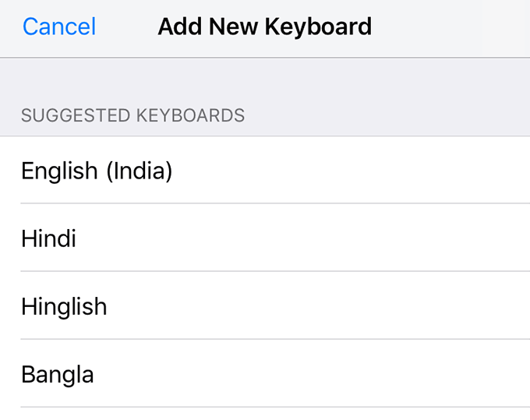This screenshot has height=420, width=530.
Task: Click the navigation bar title text
Action: [265, 27]
